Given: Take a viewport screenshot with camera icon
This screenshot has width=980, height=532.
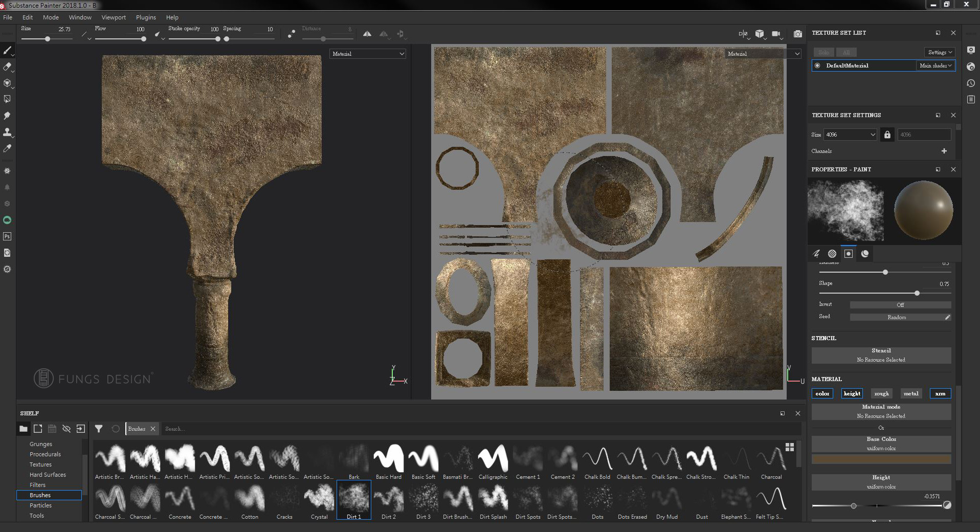Looking at the screenshot, I should [x=797, y=34].
